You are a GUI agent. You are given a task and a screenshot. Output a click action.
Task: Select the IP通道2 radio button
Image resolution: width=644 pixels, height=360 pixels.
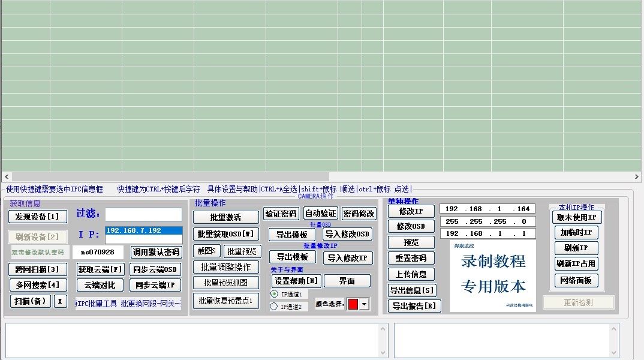point(274,307)
